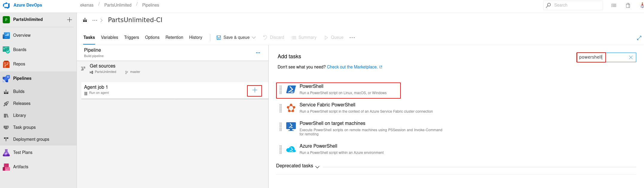Click the Queue button
Screen dimensions: 644x188
coord(334,38)
